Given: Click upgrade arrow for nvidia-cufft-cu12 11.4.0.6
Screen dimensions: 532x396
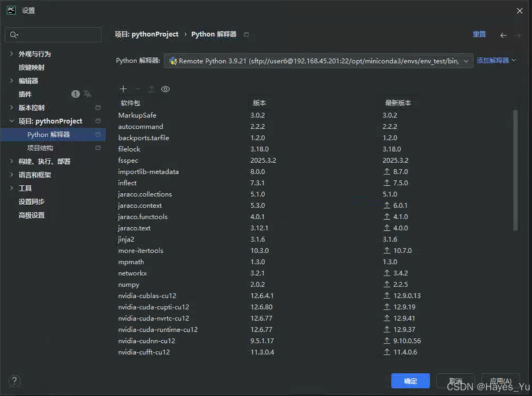Looking at the screenshot, I should coord(387,352).
